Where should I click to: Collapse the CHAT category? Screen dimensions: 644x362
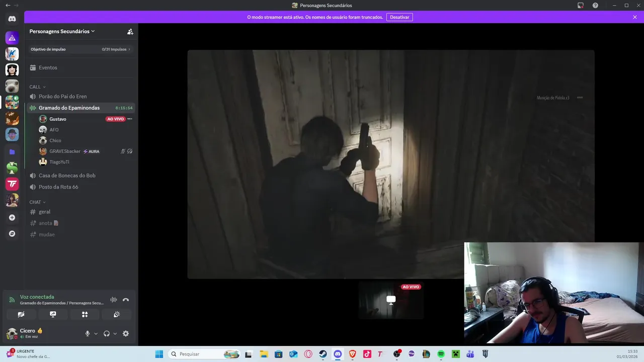37,202
